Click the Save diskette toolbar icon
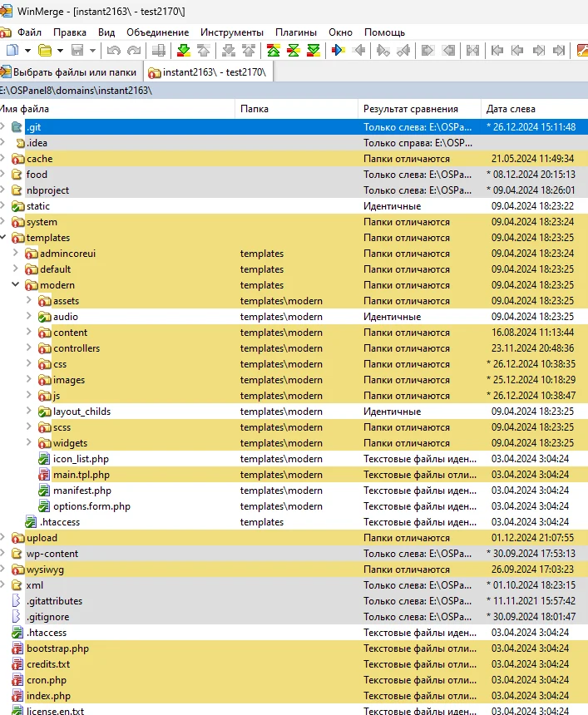The height and width of the screenshot is (715, 588). pos(77,50)
